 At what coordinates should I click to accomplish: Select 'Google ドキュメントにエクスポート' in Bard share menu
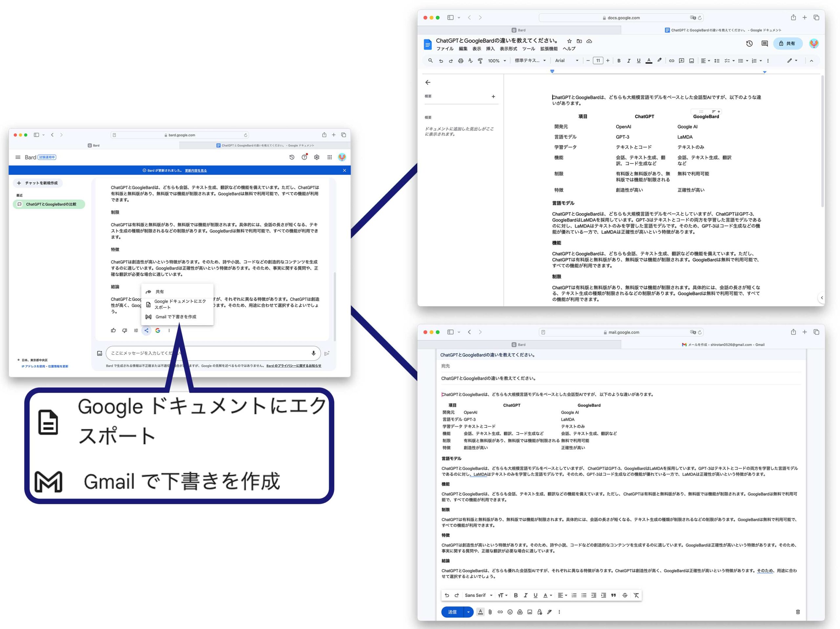177,304
